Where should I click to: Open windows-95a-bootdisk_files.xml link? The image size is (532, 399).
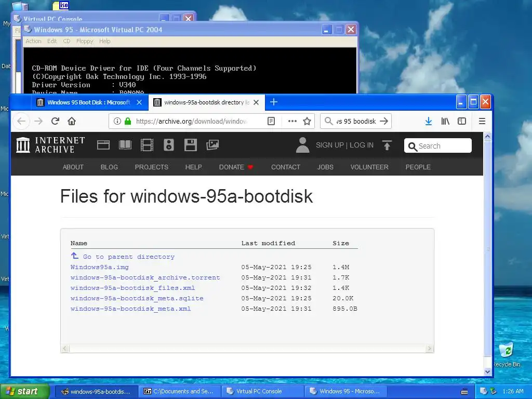[132, 288]
